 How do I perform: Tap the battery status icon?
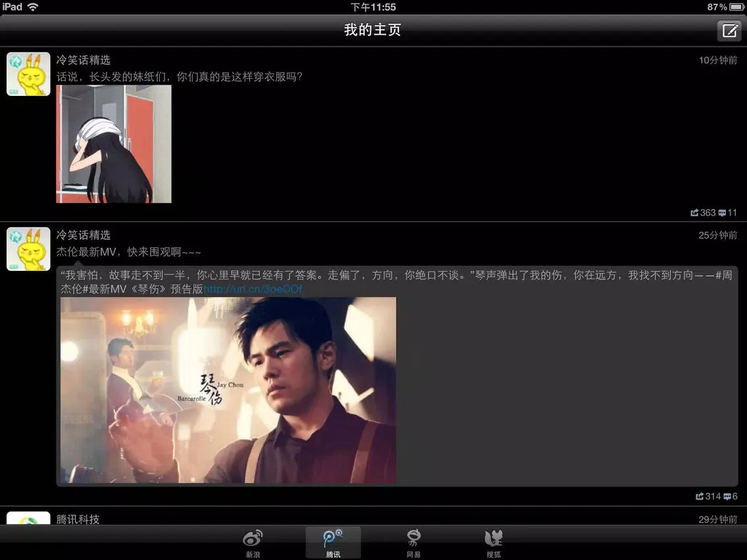pos(736,7)
